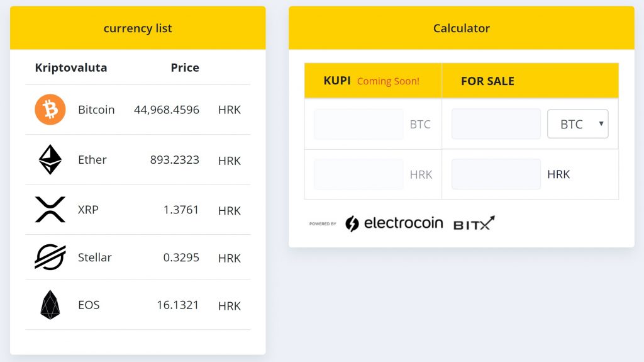Click the BITX logo
Screen dimensions: 644x362
[474, 223]
